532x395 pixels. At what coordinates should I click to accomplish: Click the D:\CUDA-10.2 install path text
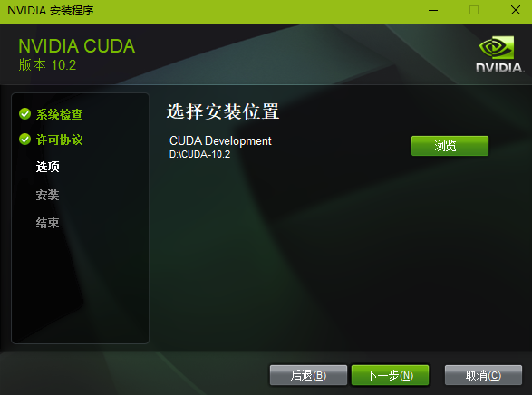click(199, 154)
